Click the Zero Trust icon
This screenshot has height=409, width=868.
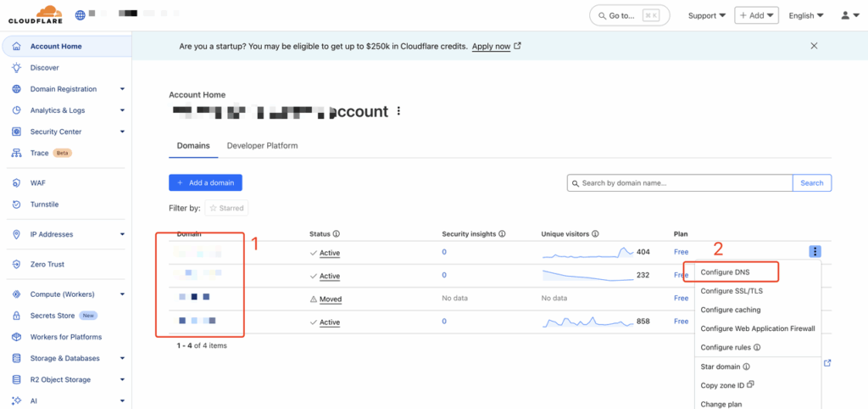click(17, 265)
